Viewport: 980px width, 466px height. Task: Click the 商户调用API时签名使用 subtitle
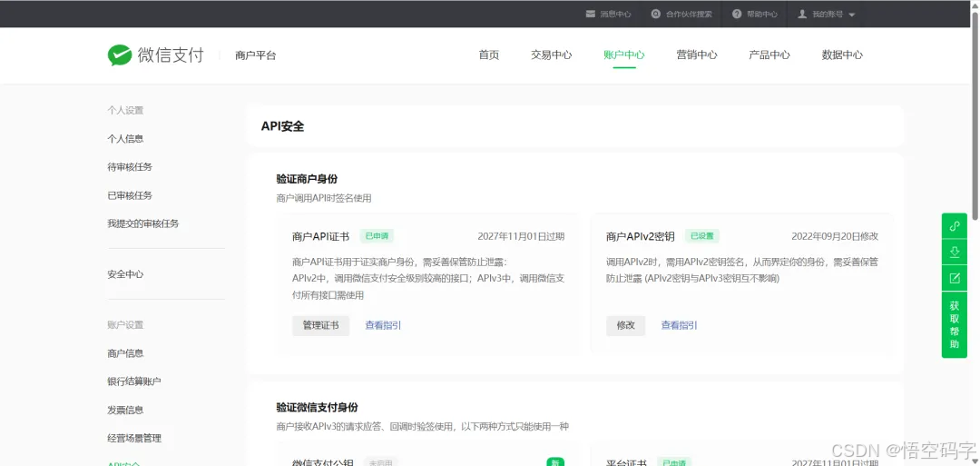pyautogui.click(x=324, y=198)
